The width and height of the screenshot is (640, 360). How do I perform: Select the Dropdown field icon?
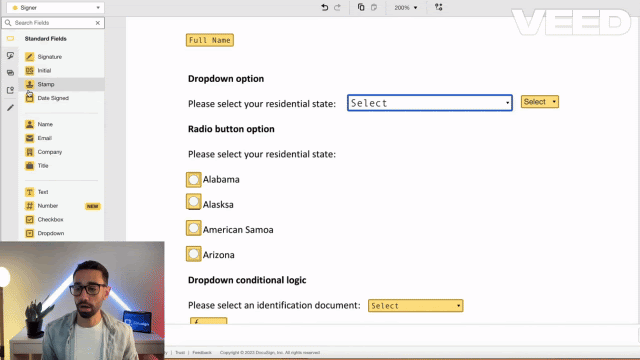pos(29,233)
